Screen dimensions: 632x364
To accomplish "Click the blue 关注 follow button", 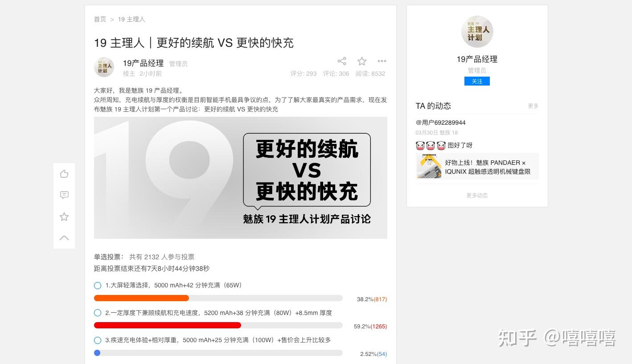I will click(477, 81).
